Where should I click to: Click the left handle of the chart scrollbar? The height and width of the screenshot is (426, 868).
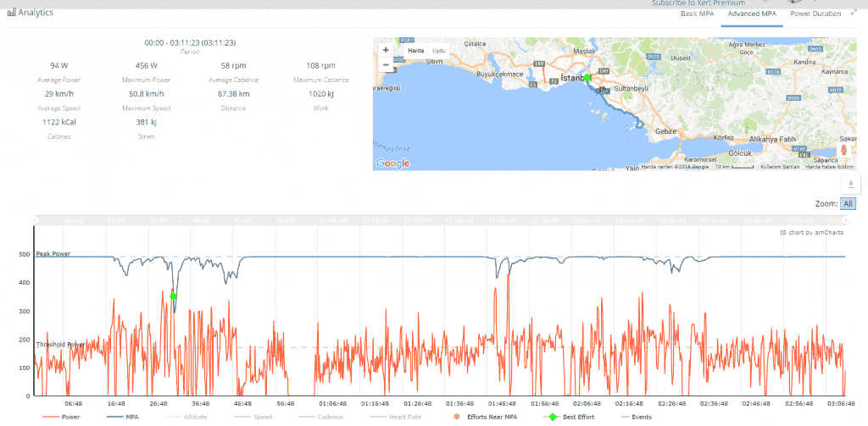(x=35, y=220)
